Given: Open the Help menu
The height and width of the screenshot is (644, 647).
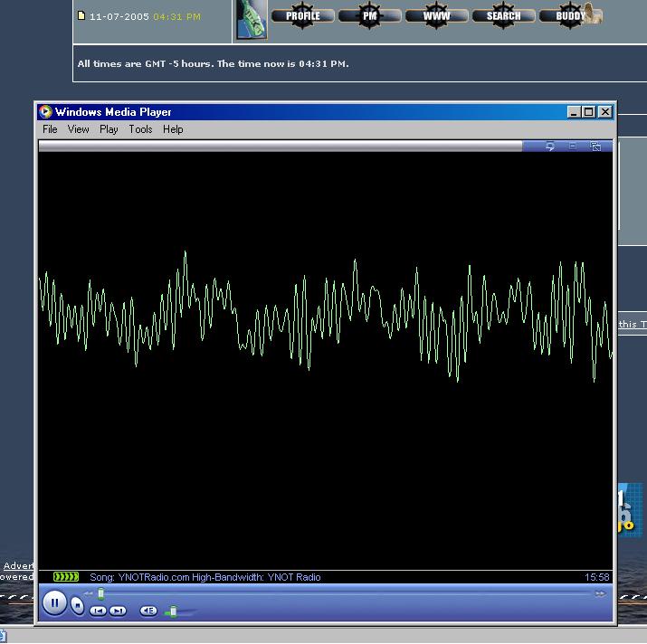Looking at the screenshot, I should click(173, 129).
